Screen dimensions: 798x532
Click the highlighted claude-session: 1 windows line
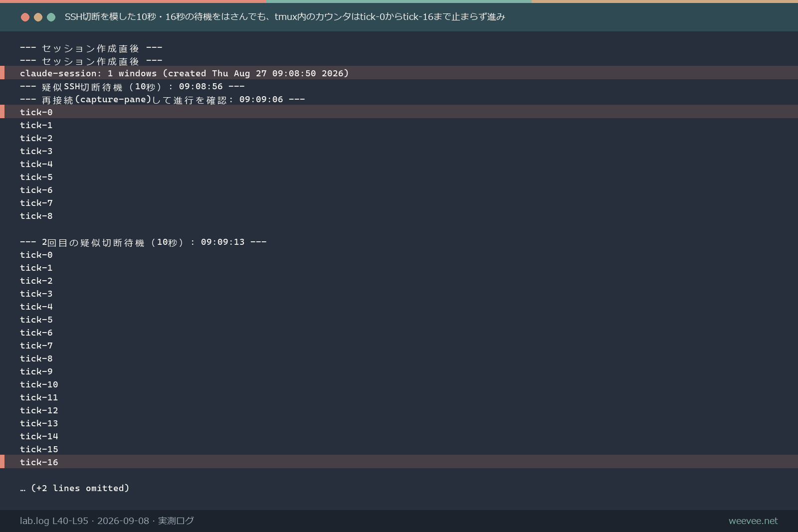pyautogui.click(x=399, y=73)
